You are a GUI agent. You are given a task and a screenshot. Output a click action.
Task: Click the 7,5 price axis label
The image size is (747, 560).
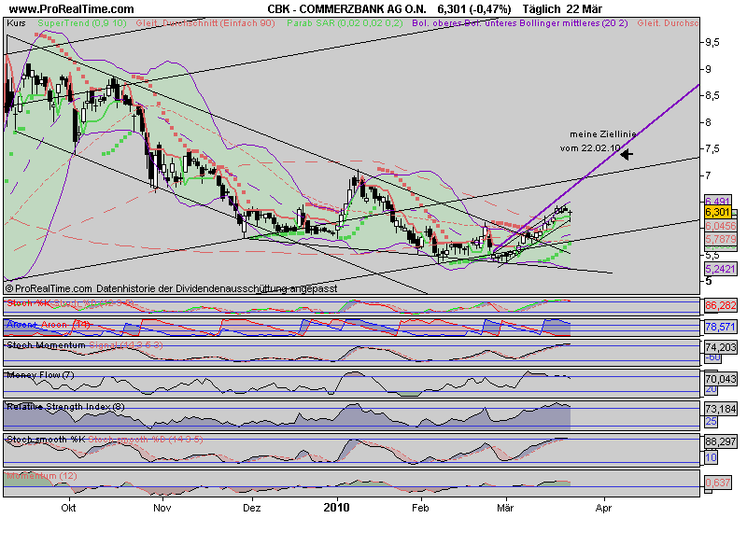point(712,149)
